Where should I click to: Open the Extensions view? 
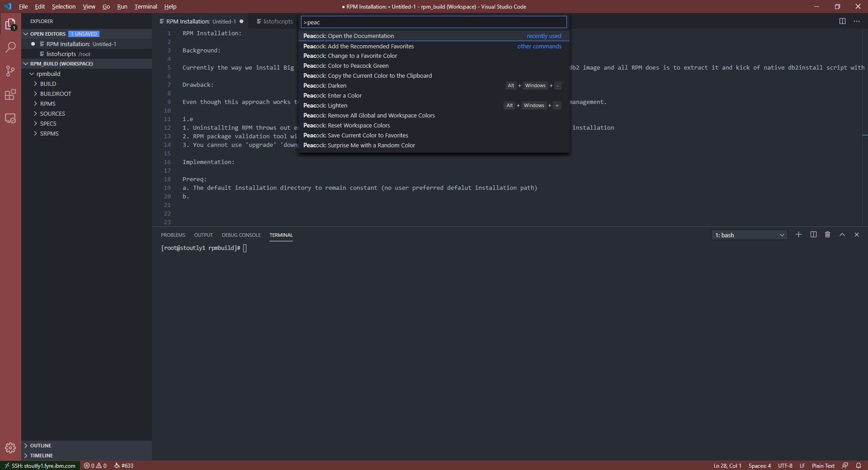(x=10, y=95)
